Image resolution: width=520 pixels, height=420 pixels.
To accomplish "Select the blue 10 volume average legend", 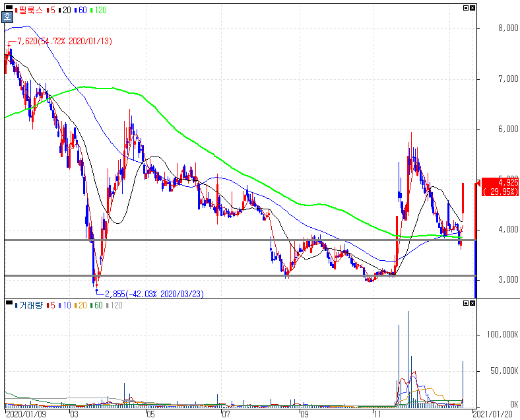I will coord(65,305).
